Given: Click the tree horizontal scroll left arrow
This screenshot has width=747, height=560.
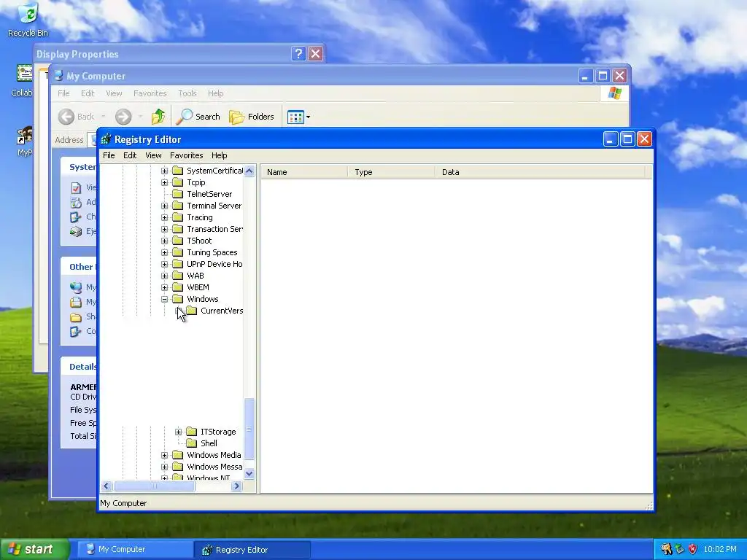Looking at the screenshot, I should coord(107,486).
